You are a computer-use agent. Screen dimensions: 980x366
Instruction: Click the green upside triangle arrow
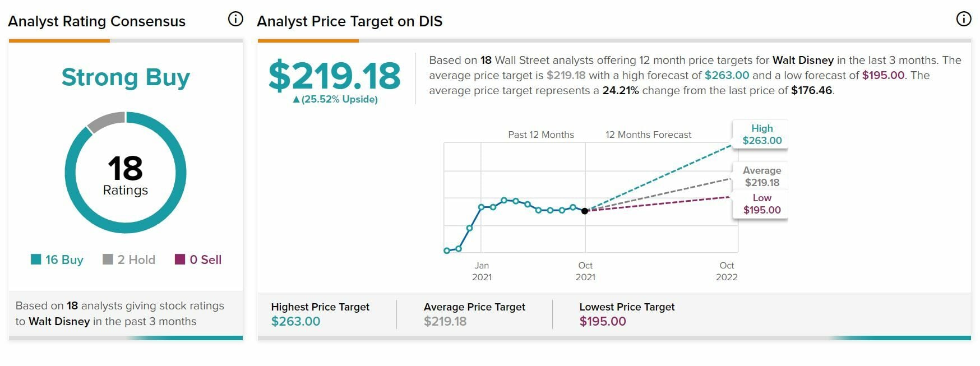pyautogui.click(x=296, y=100)
